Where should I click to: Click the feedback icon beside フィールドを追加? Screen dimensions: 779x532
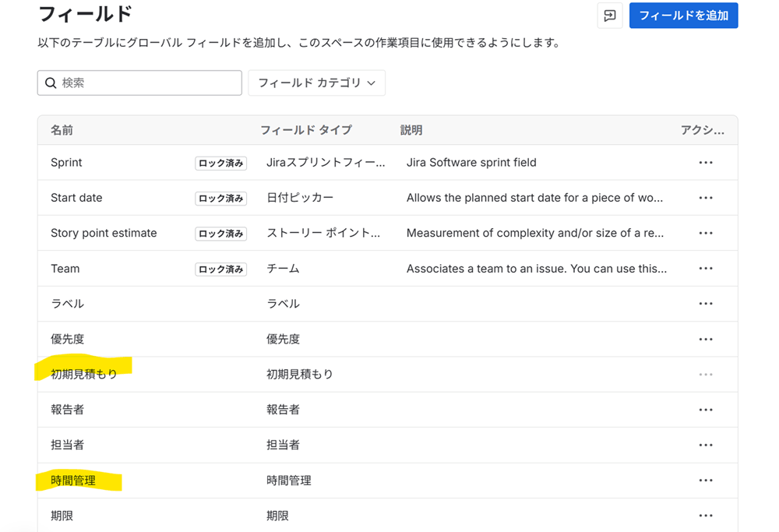(610, 16)
